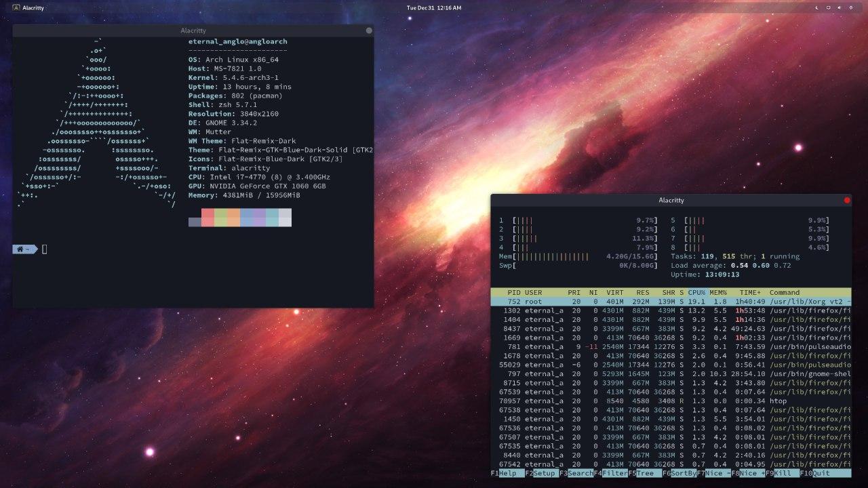Click F3 Search in htop footer

(x=576, y=473)
